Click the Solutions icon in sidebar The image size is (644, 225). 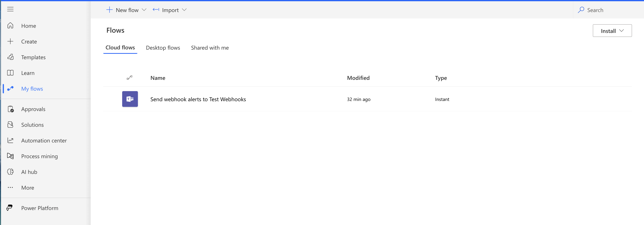click(10, 125)
